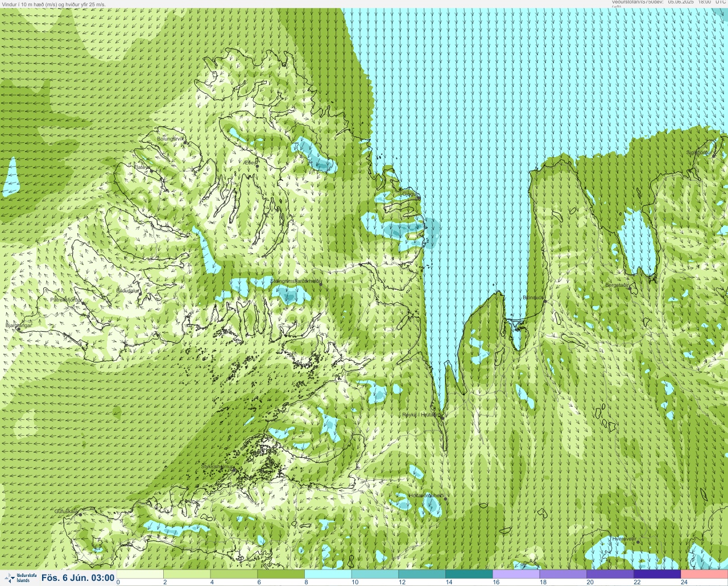Select the 0–2 m/s palest legend swatch

(140, 574)
